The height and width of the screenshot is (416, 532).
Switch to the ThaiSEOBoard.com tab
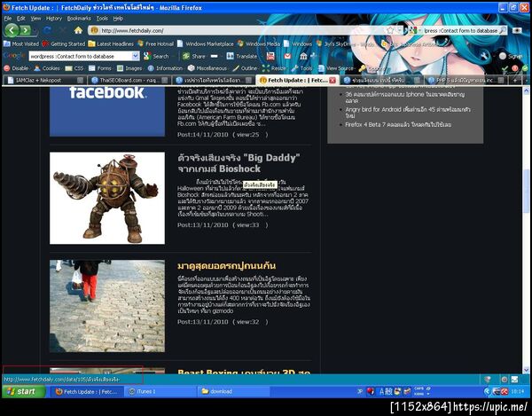(x=129, y=80)
